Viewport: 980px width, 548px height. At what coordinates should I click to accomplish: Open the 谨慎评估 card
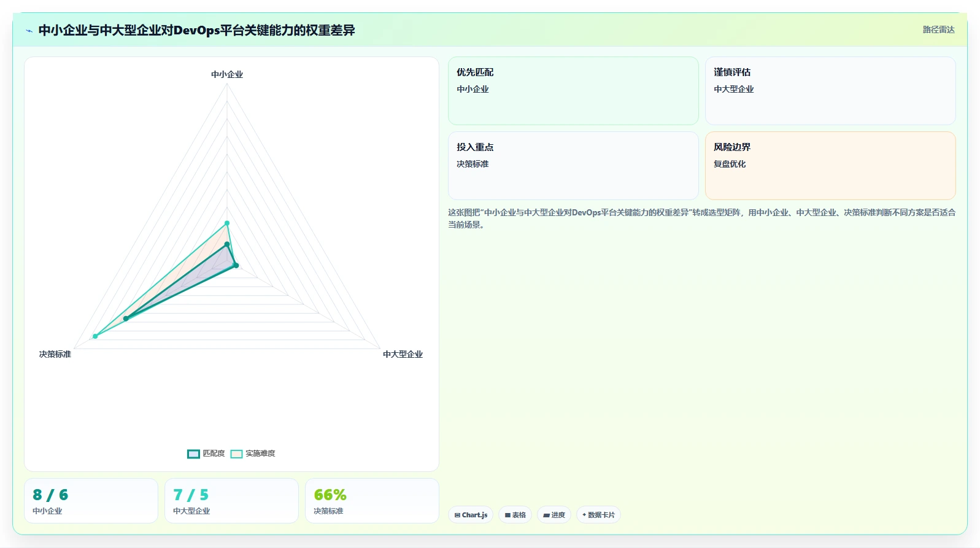[830, 91]
